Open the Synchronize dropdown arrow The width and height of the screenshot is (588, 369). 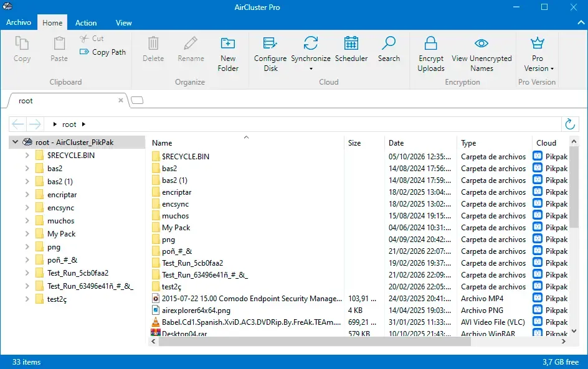pyautogui.click(x=311, y=69)
